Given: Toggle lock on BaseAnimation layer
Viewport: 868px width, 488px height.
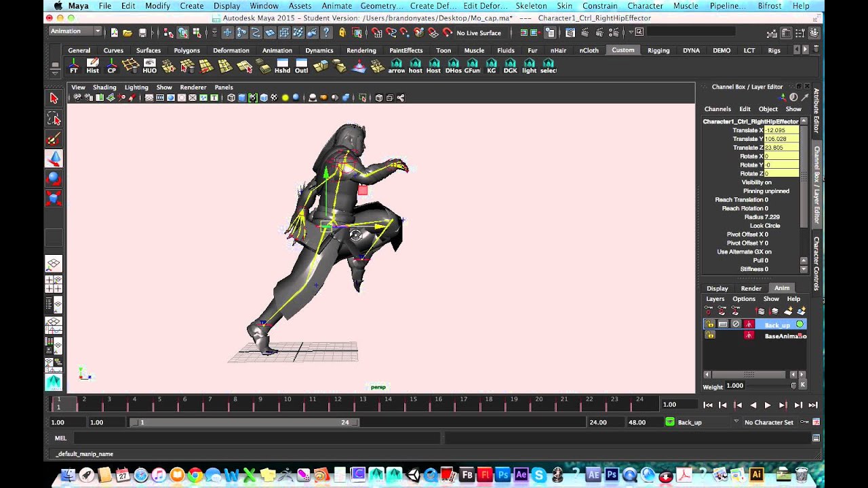Looking at the screenshot, I should click(x=709, y=335).
